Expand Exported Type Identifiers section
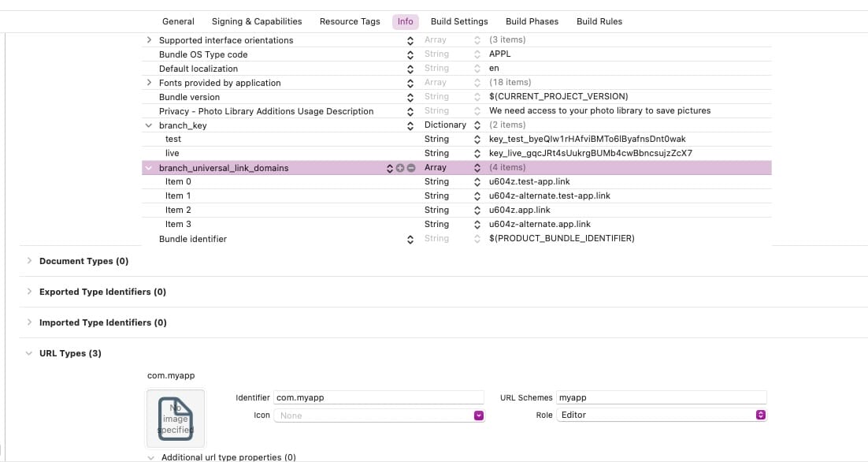The image size is (868, 462). point(29,292)
